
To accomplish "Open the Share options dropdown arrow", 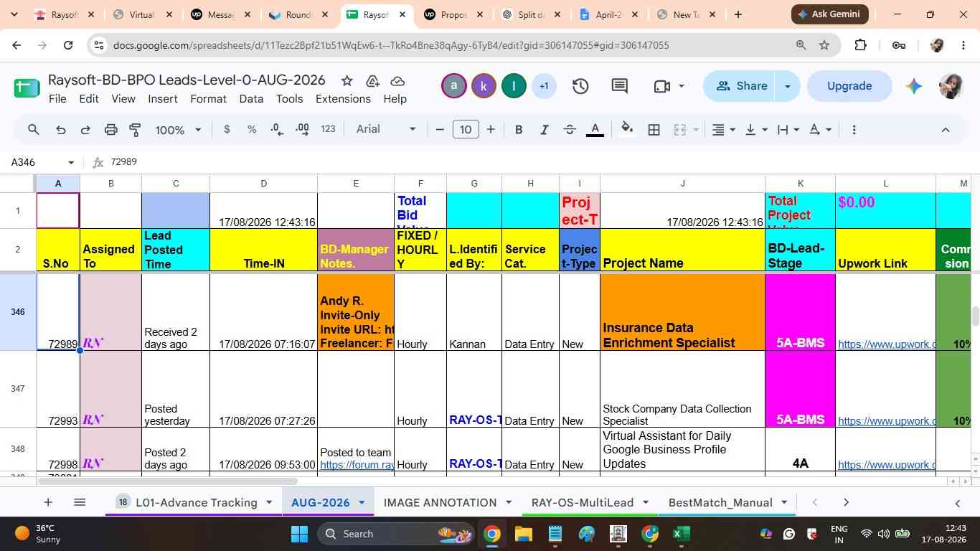I will [x=787, y=86].
